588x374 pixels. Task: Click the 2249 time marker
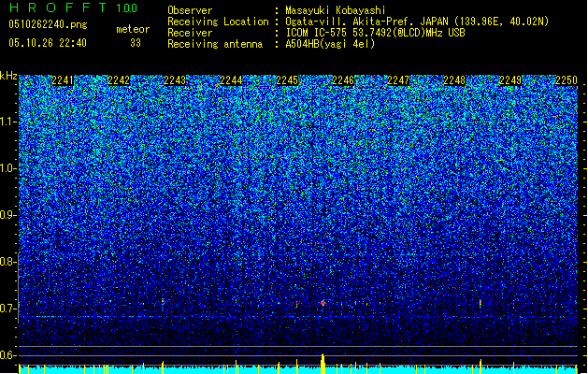[x=510, y=80]
